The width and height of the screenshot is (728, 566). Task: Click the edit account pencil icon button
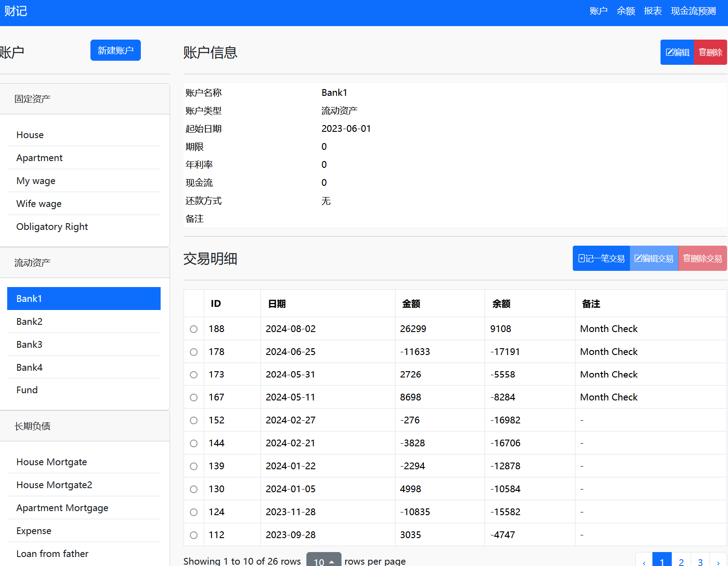(670, 53)
